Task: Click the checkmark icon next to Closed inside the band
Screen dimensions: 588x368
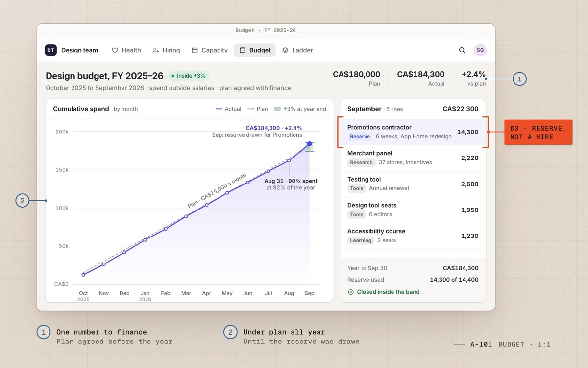Action: [x=351, y=292]
